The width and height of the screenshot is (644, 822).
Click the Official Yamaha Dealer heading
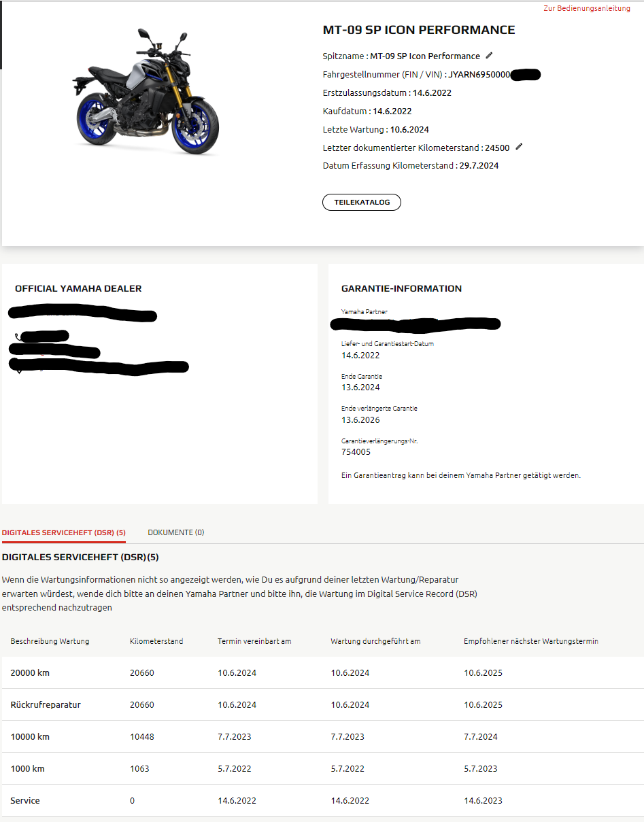[x=78, y=289]
